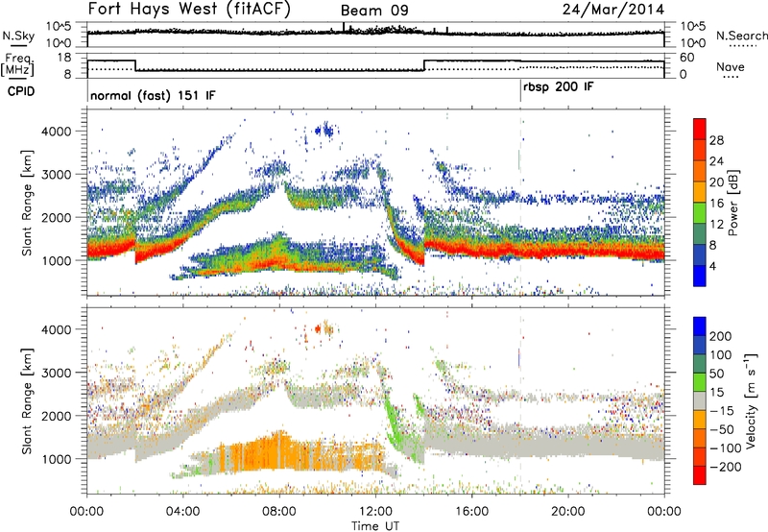Click the "4000" tick in the velocity panel
Viewport: 768px width, 532px height.
coord(57,329)
